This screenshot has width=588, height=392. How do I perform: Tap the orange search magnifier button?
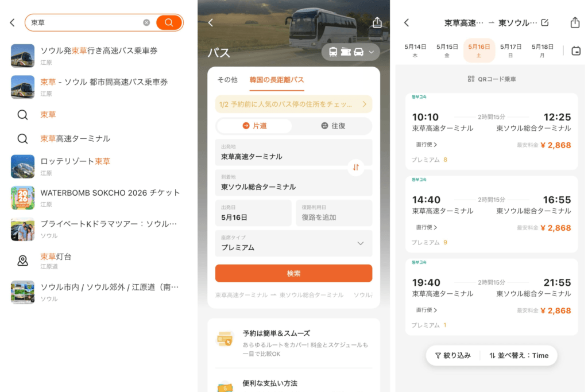tap(169, 22)
